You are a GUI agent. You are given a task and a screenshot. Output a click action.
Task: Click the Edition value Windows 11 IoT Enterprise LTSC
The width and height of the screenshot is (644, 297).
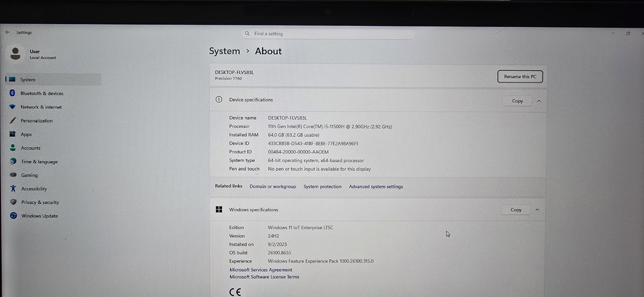pos(300,227)
